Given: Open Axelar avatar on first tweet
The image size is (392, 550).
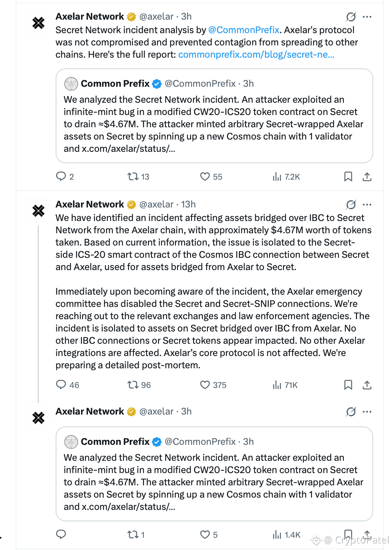Looking at the screenshot, I should pyautogui.click(x=38, y=23).
